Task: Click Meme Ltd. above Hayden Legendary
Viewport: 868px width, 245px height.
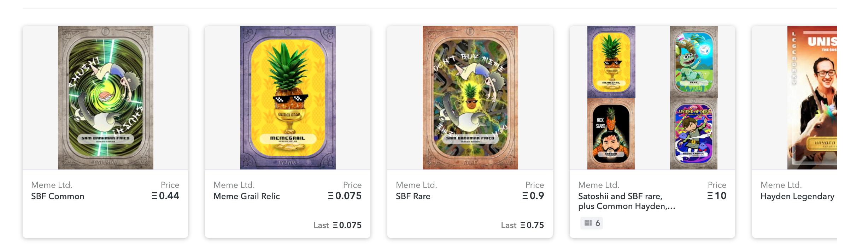Action: tap(781, 185)
